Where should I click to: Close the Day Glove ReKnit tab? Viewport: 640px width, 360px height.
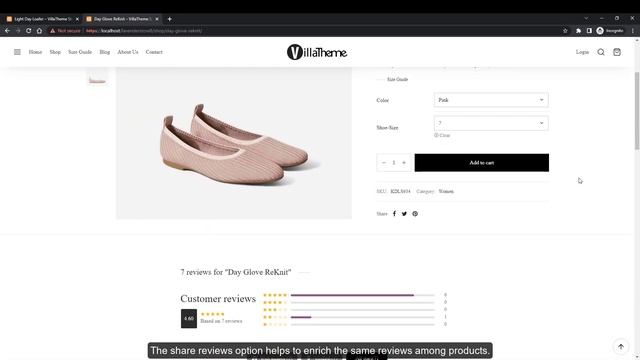pyautogui.click(x=157, y=19)
